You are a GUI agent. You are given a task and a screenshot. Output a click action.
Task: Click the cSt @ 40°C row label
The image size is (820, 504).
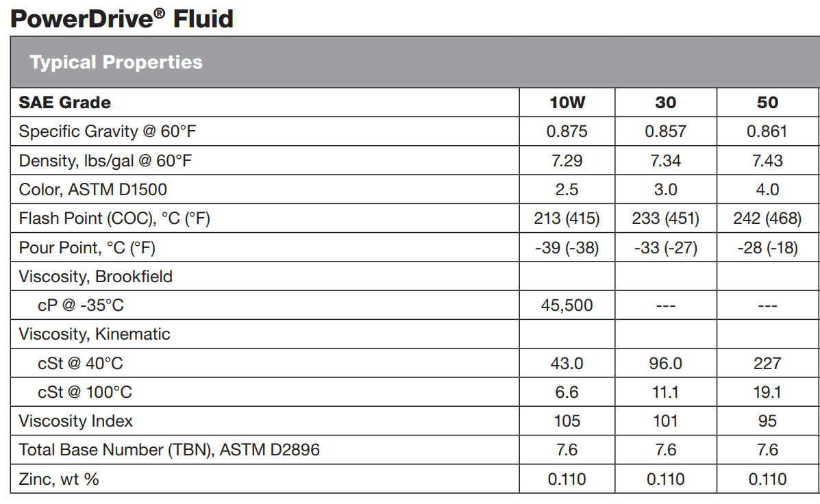click(80, 363)
